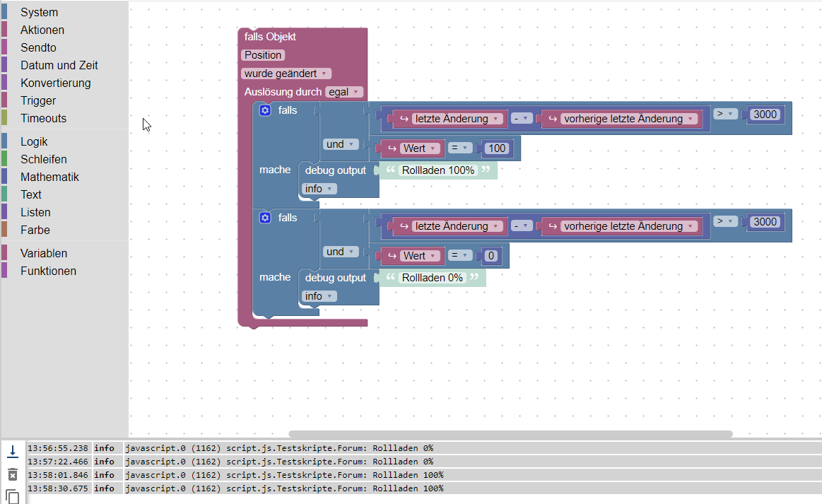Open the Konvertierung block category
Screen dimensions: 822x504
point(56,83)
